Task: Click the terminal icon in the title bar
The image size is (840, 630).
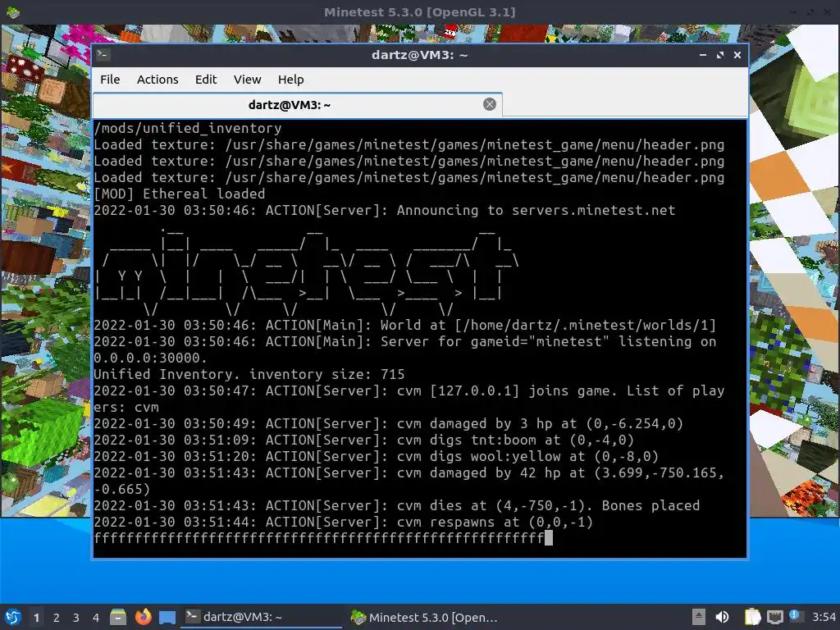Action: coord(103,55)
